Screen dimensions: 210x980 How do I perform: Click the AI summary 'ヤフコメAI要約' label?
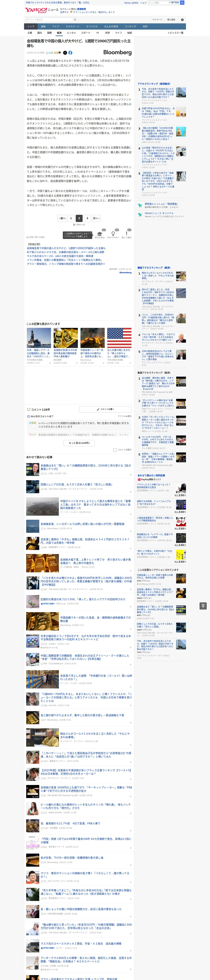125,416
